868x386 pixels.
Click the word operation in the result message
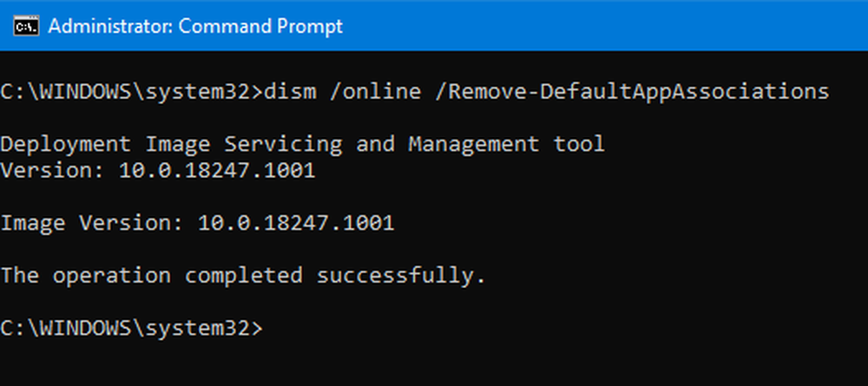click(x=111, y=276)
